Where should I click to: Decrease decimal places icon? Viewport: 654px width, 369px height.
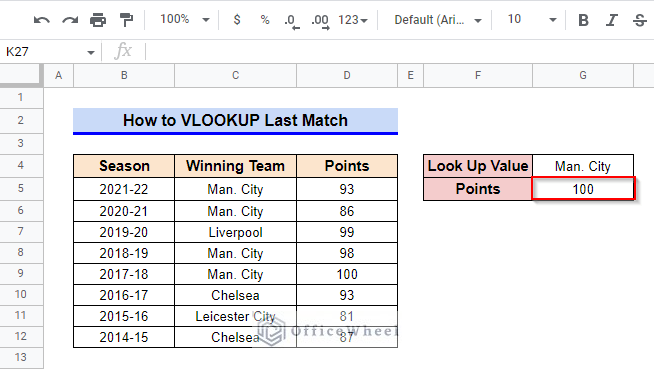pyautogui.click(x=292, y=21)
